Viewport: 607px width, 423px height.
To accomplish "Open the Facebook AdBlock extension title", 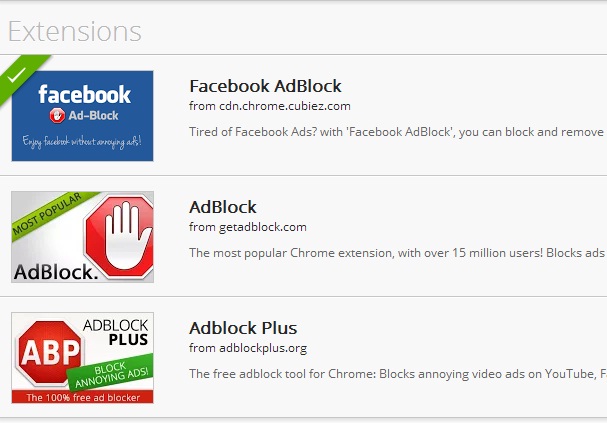I will click(x=265, y=86).
